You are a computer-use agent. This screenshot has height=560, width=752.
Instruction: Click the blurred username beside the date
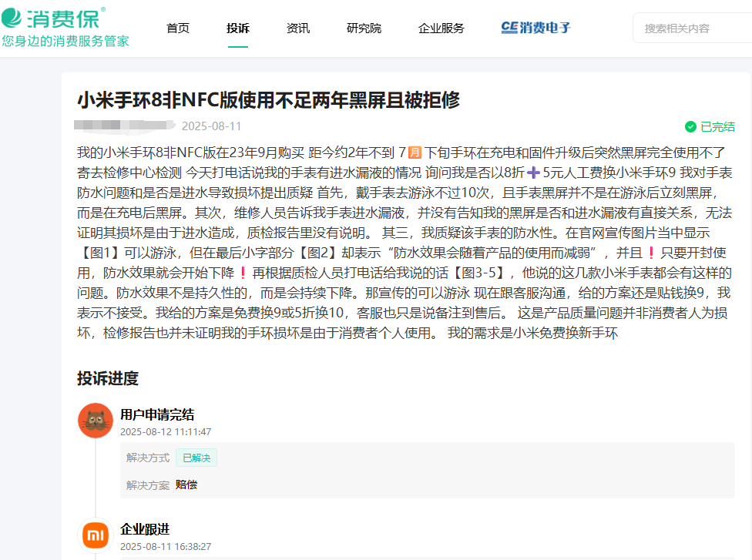pyautogui.click(x=125, y=125)
